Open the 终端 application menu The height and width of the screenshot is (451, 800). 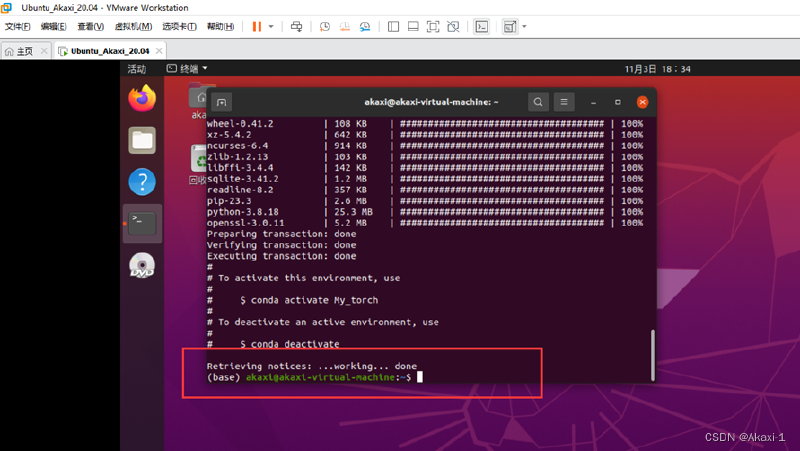coord(187,69)
